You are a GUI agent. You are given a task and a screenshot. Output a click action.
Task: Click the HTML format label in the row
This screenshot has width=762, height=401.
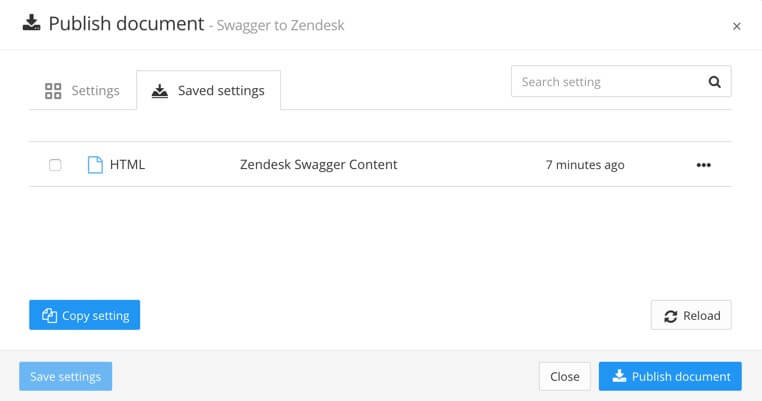[127, 164]
